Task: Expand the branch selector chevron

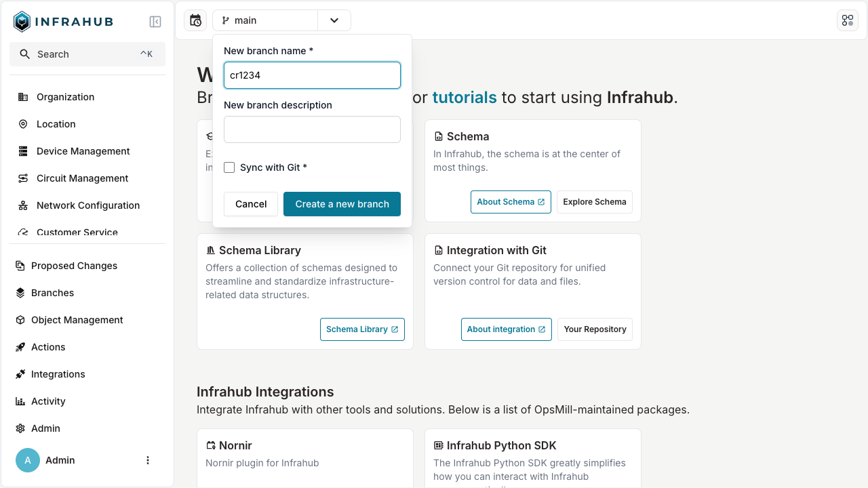Action: [334, 20]
